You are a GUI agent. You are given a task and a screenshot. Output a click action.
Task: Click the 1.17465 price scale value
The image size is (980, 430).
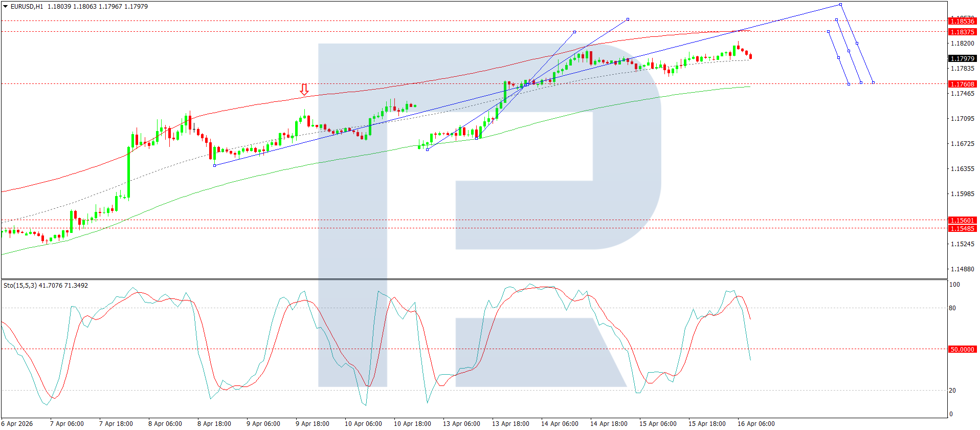[962, 94]
